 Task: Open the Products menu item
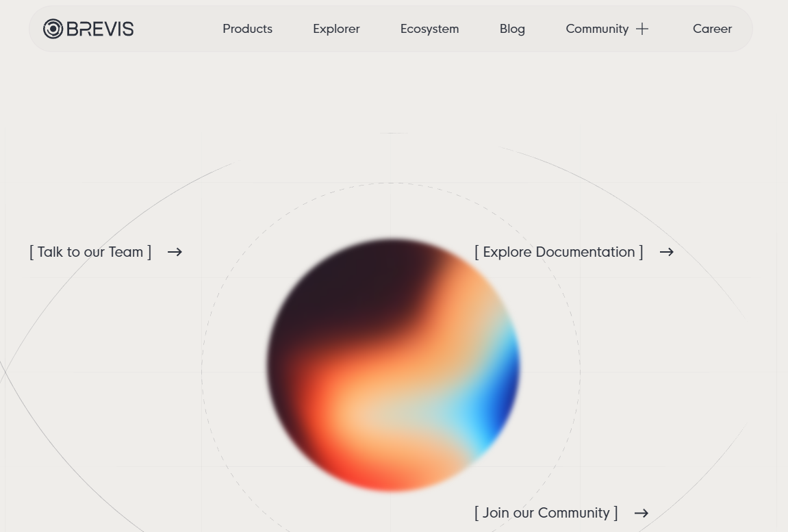(247, 29)
